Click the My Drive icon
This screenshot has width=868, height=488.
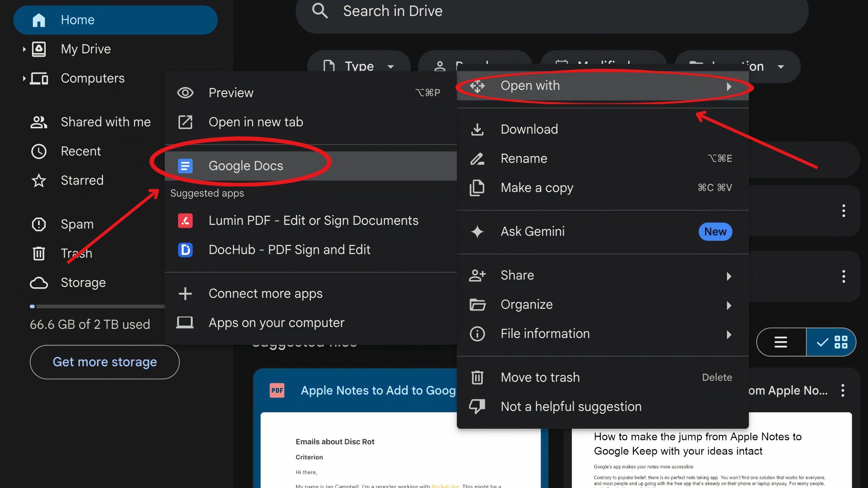point(39,49)
